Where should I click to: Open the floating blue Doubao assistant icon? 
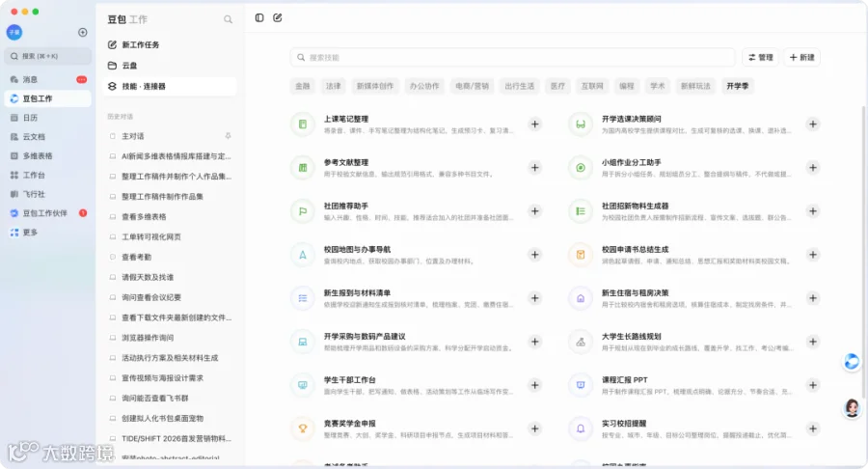[x=852, y=362]
